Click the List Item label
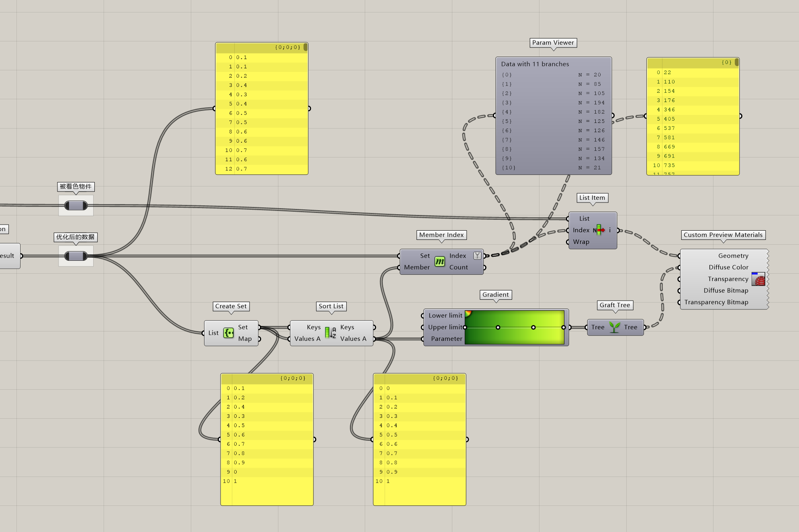 coord(592,198)
